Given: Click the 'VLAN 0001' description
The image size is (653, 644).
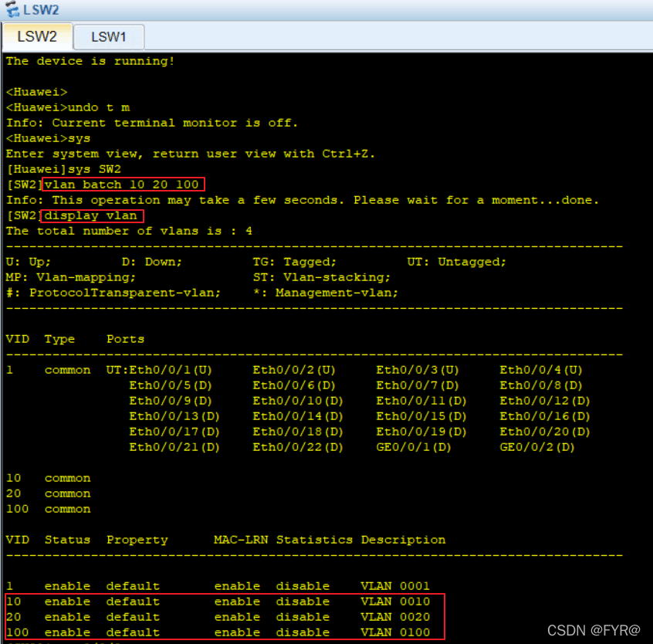Looking at the screenshot, I should tap(395, 586).
